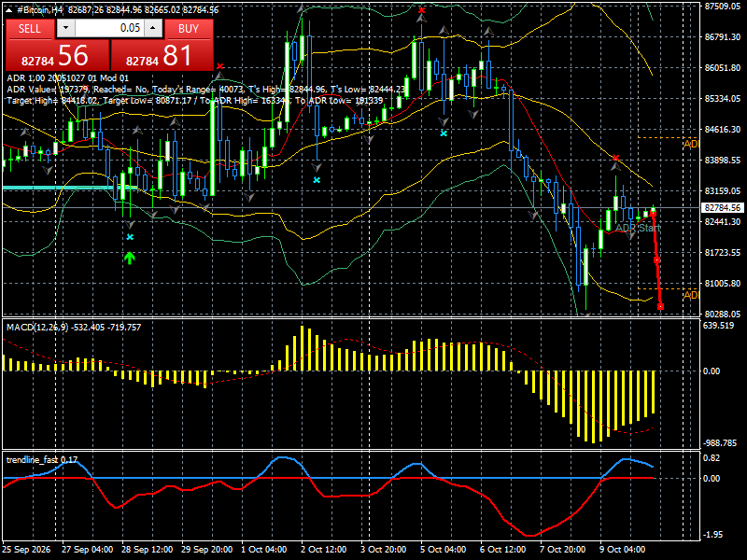747x560 pixels.
Task: Click the 639.519 MACD scale value
Action: coord(719,326)
